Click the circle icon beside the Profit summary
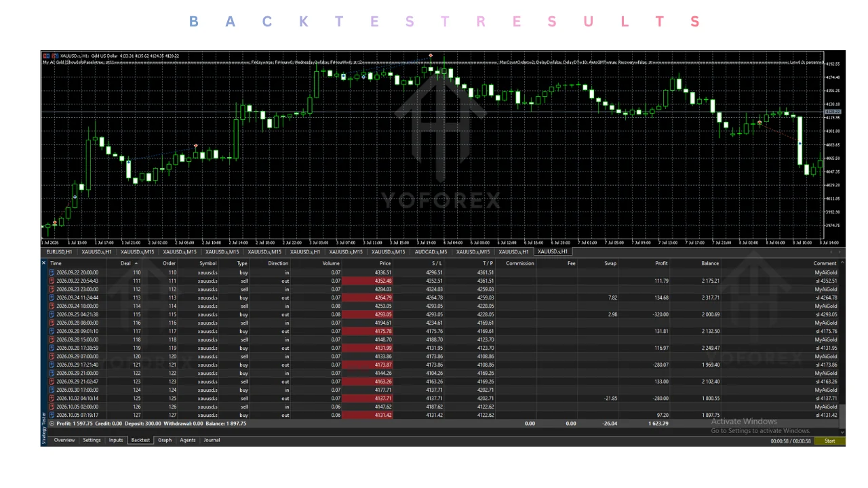The width and height of the screenshot is (868, 488). tap(52, 424)
